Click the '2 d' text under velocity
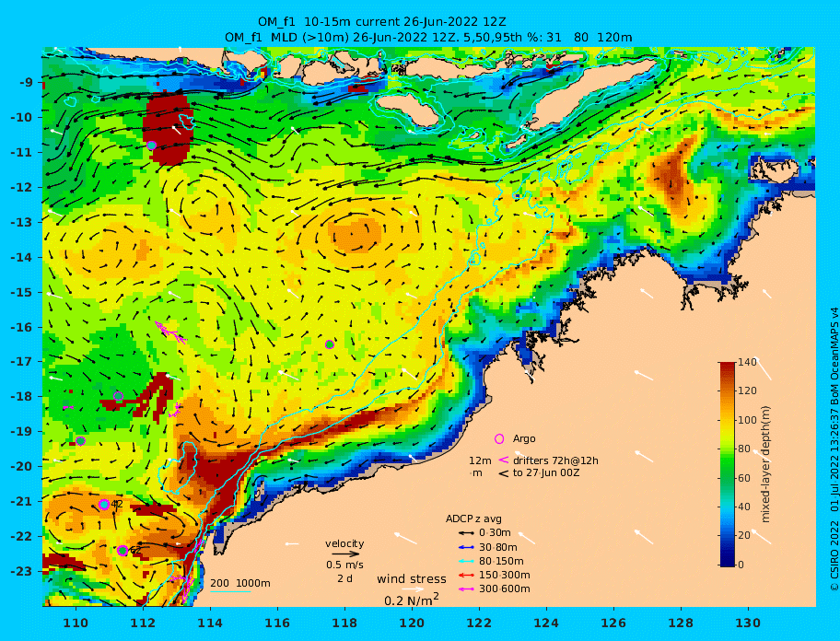 tap(344, 579)
